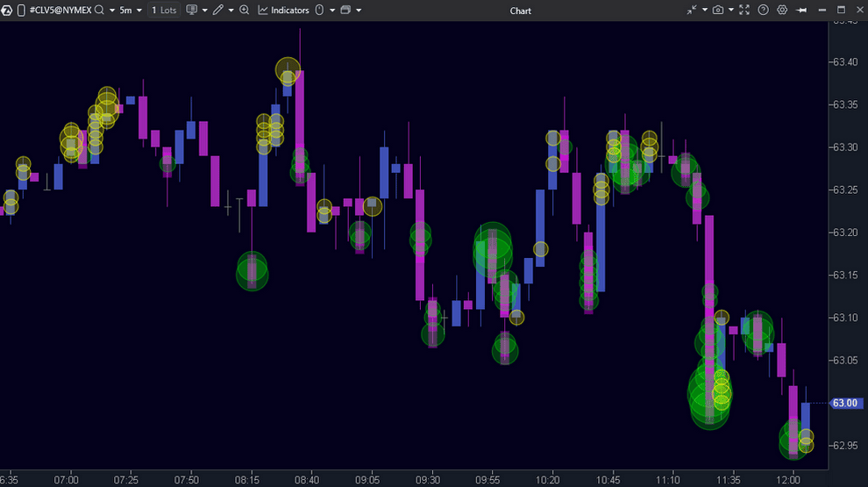Screen dimensions: 868x487
Task: Toggle the panel link icon beside symbol
Action: pyautogui.click(x=21, y=11)
